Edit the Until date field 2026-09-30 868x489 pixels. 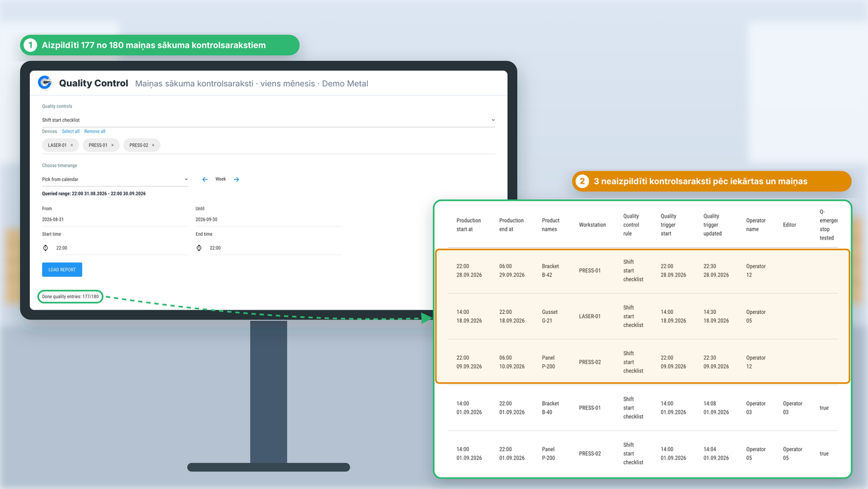click(268, 219)
